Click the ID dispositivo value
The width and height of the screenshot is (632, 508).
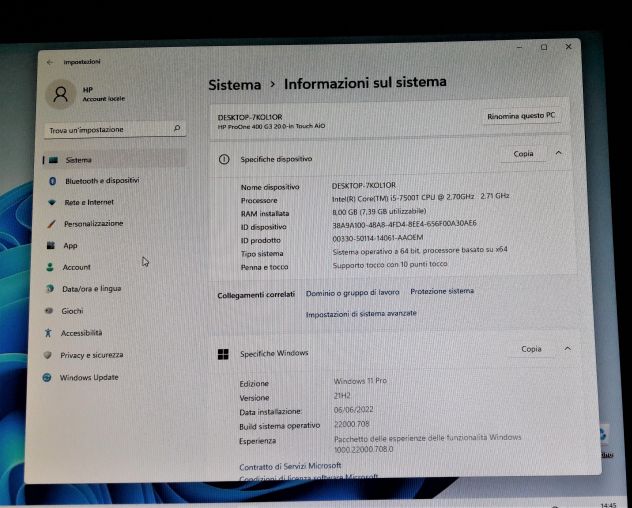[404, 224]
